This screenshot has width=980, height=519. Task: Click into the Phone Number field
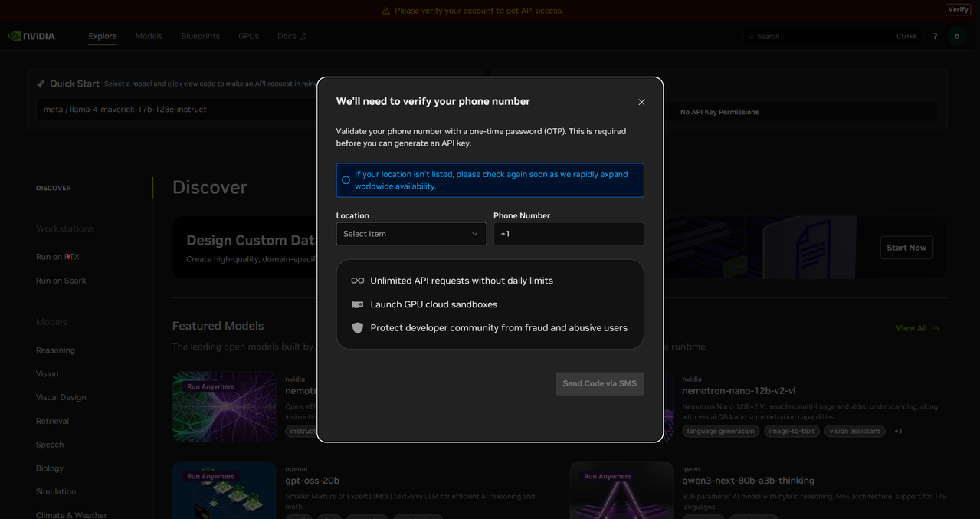[569, 234]
